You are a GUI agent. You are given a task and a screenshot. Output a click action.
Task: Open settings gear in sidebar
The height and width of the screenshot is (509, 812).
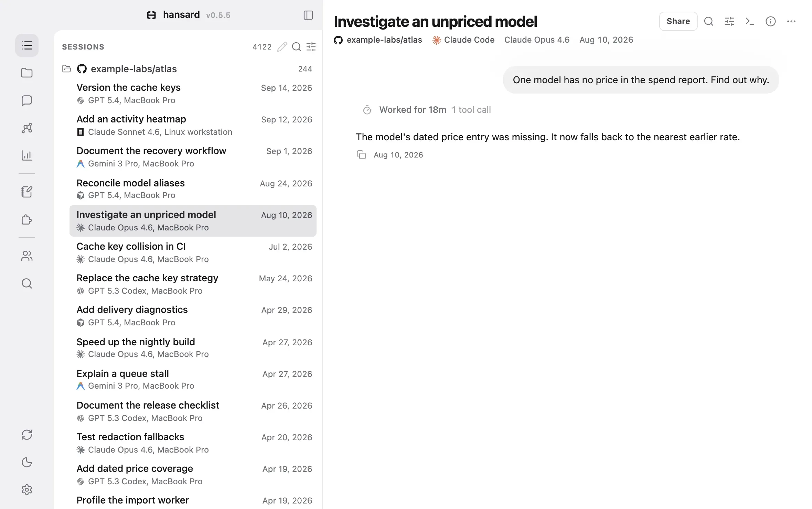[27, 490]
